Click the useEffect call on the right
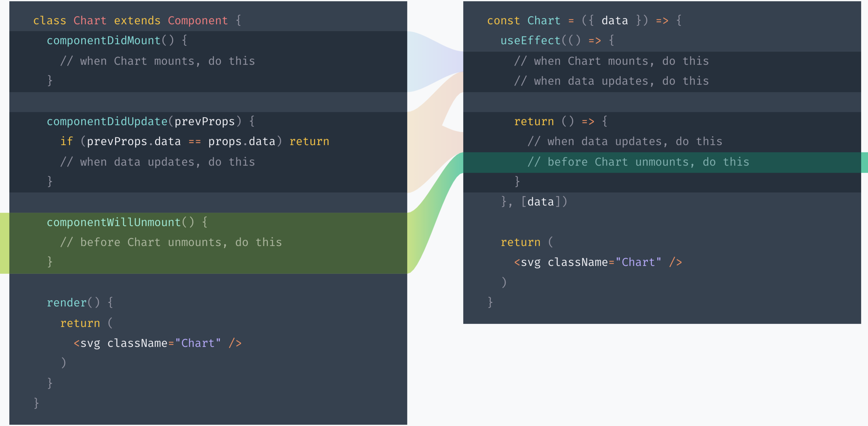The image size is (868, 426). pyautogui.click(x=530, y=41)
